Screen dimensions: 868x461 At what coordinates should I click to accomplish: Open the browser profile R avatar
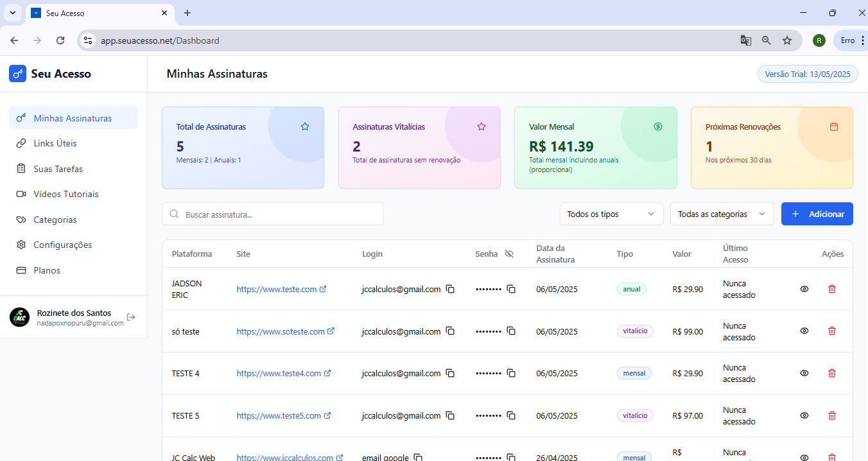819,40
